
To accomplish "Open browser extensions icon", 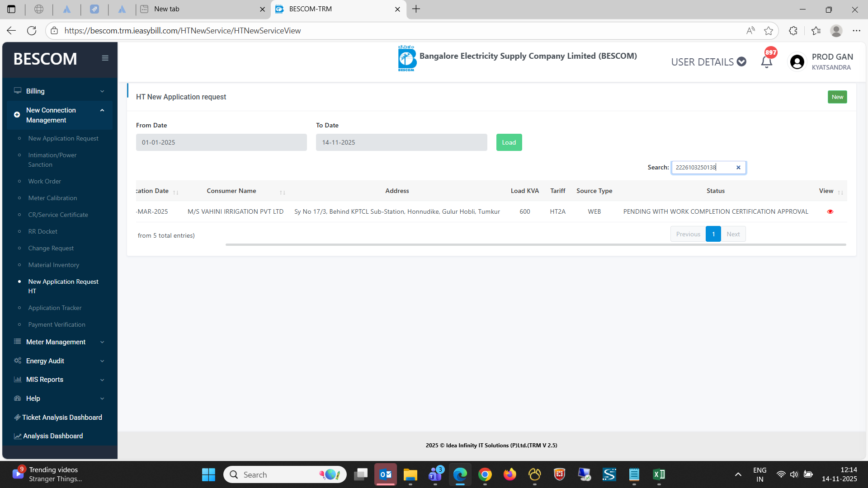I will [793, 31].
